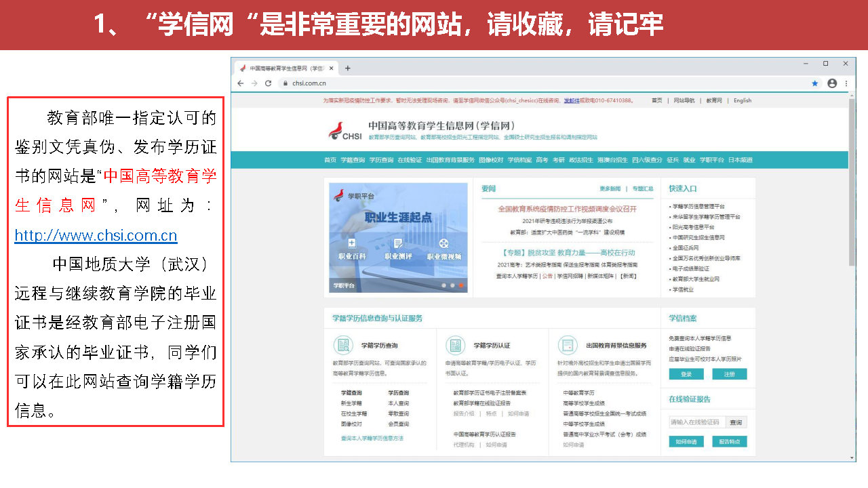Click the bookmark star icon
The image size is (868, 488).
point(814,83)
